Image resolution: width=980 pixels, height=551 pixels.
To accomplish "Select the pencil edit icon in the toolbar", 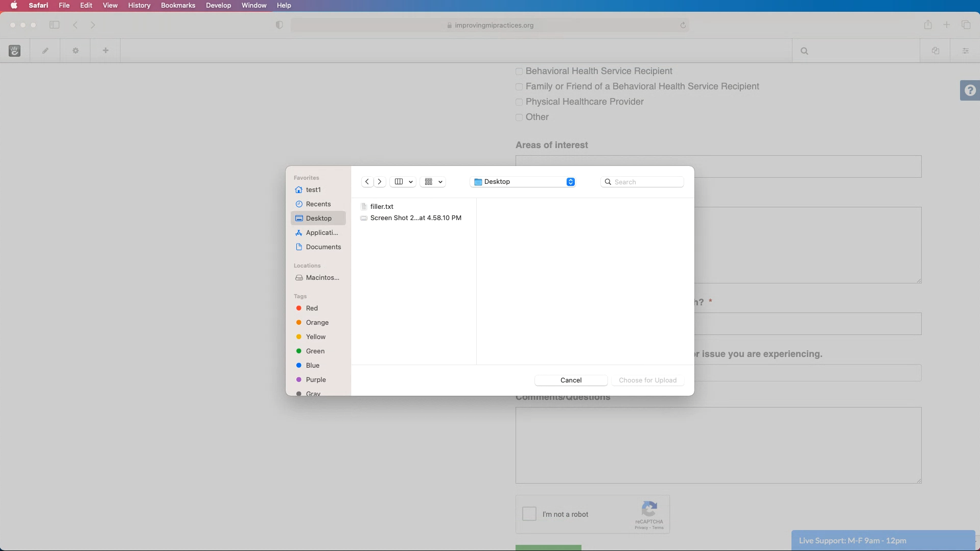I will [45, 50].
